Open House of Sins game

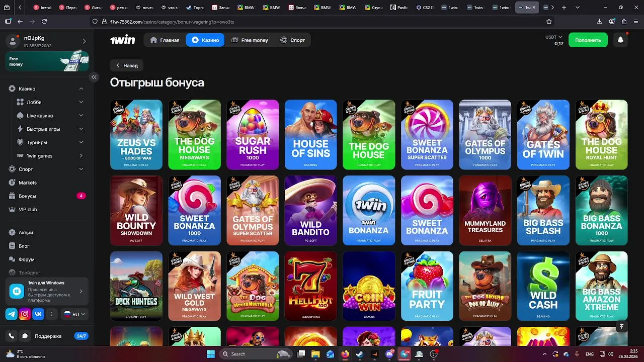point(311,135)
